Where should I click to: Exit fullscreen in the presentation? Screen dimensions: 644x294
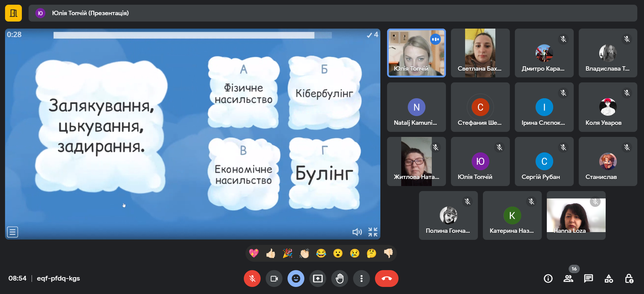pos(373,232)
